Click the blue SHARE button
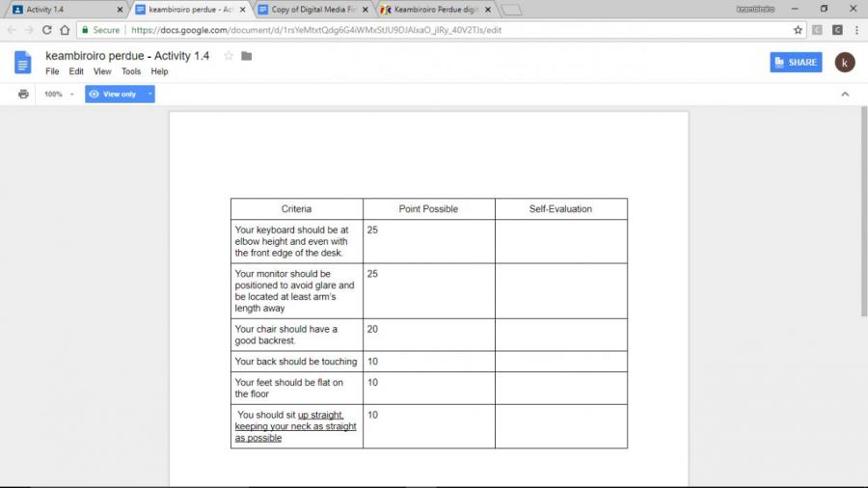 click(x=796, y=63)
